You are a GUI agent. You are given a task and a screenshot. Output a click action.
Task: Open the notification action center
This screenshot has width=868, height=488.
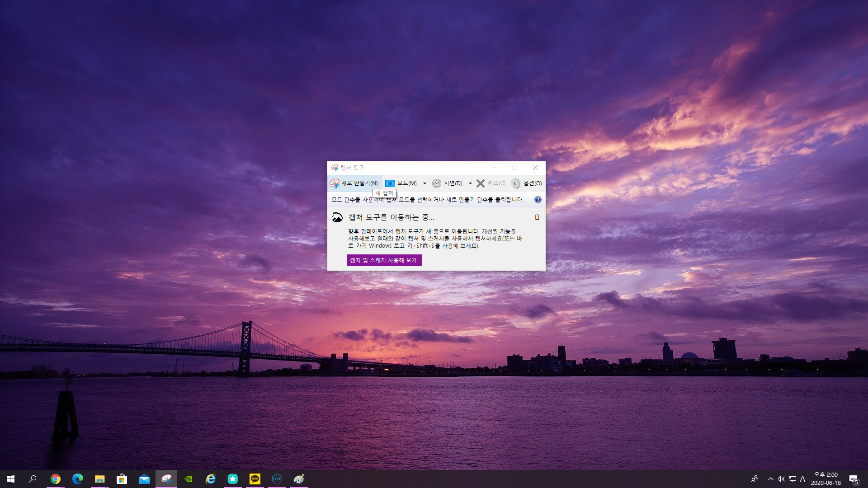(x=853, y=479)
